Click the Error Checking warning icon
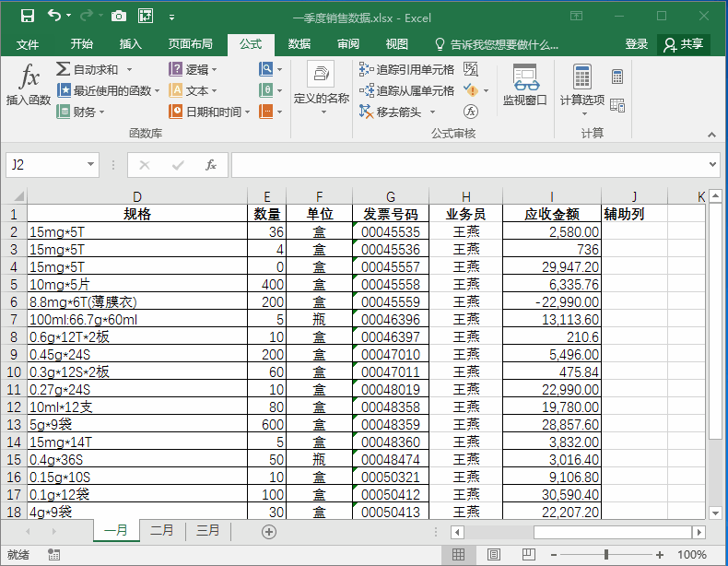Viewport: 728px width, 566px height. pyautogui.click(x=471, y=90)
